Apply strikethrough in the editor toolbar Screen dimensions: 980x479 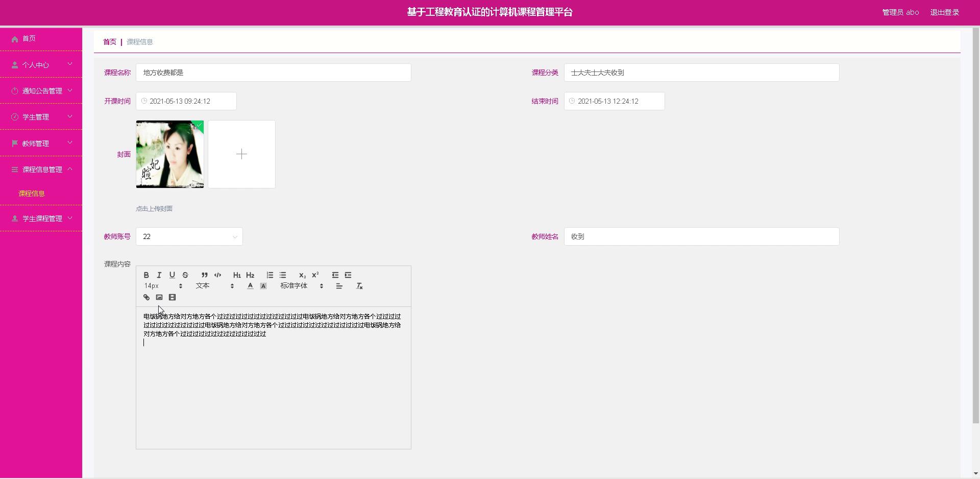(x=185, y=275)
